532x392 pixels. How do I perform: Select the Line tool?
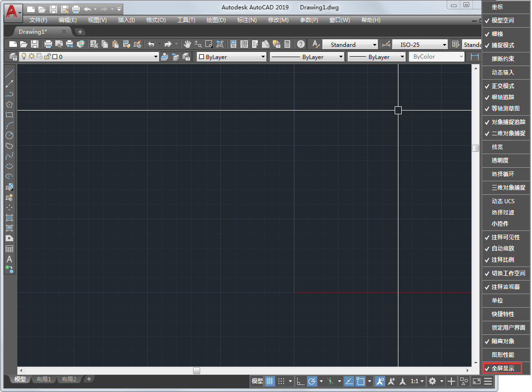point(9,73)
